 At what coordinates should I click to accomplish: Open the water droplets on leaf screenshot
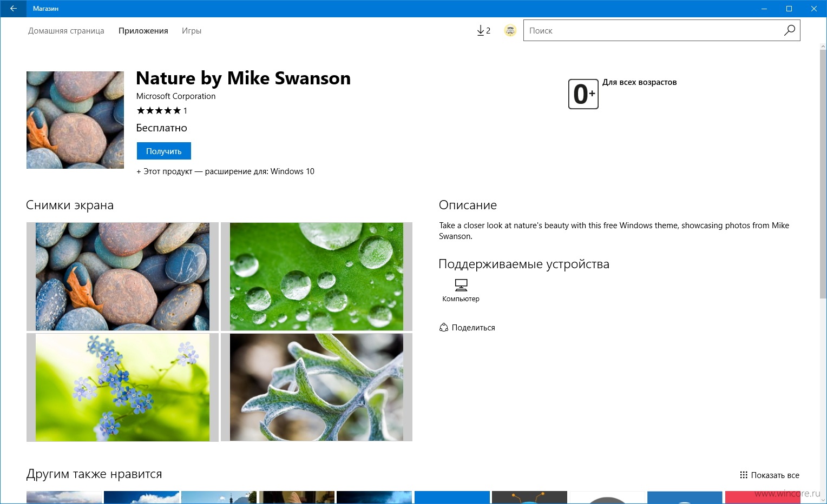point(317,276)
